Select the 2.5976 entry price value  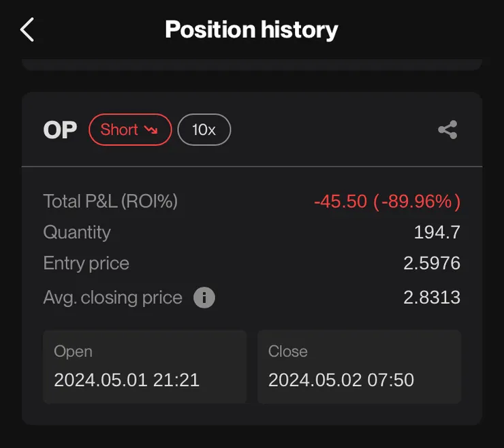[x=432, y=263]
